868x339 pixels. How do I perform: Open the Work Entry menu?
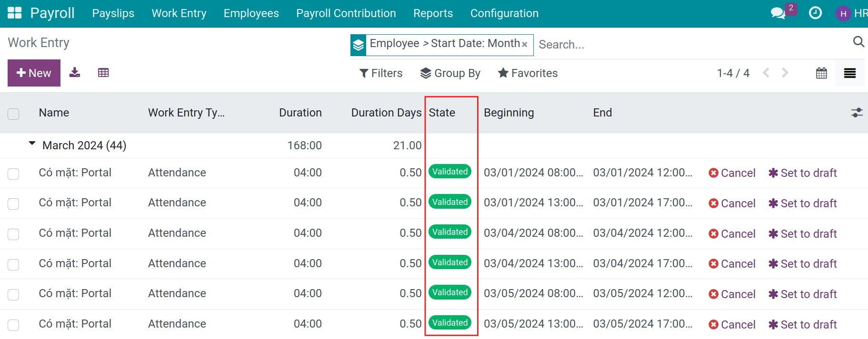179,13
